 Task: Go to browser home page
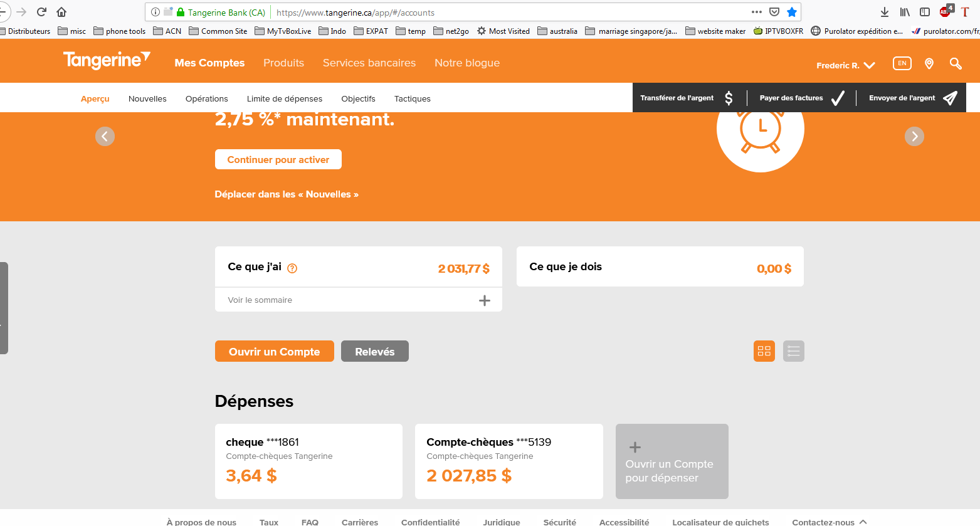point(61,12)
